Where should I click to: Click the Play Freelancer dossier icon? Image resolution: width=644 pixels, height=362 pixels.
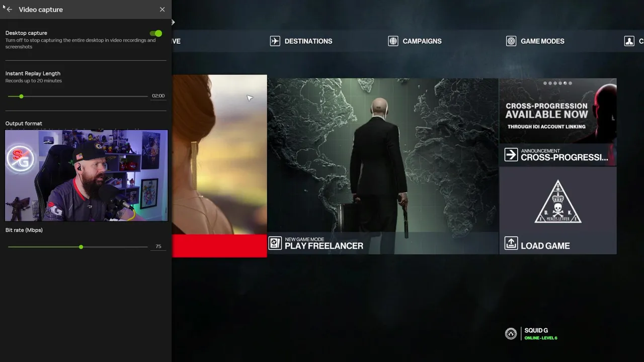[275, 243]
